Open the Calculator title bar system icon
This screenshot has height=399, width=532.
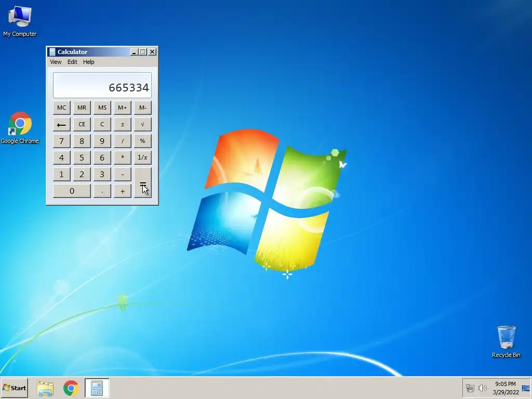click(x=52, y=52)
